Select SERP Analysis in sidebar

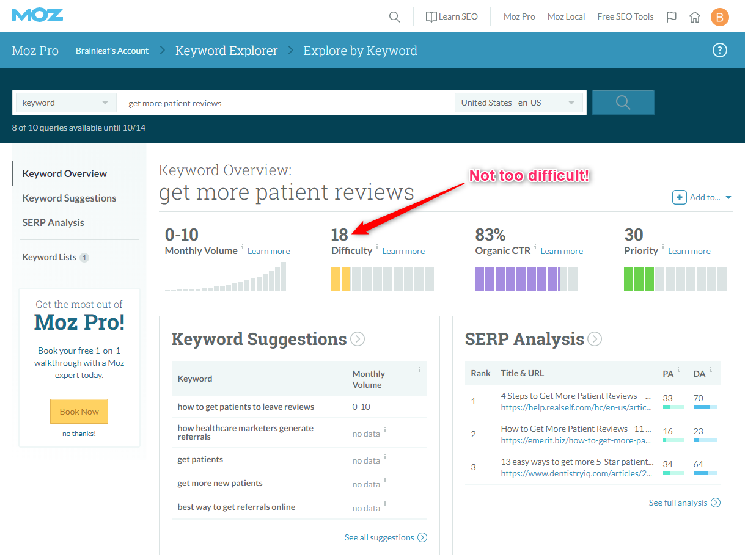[53, 222]
